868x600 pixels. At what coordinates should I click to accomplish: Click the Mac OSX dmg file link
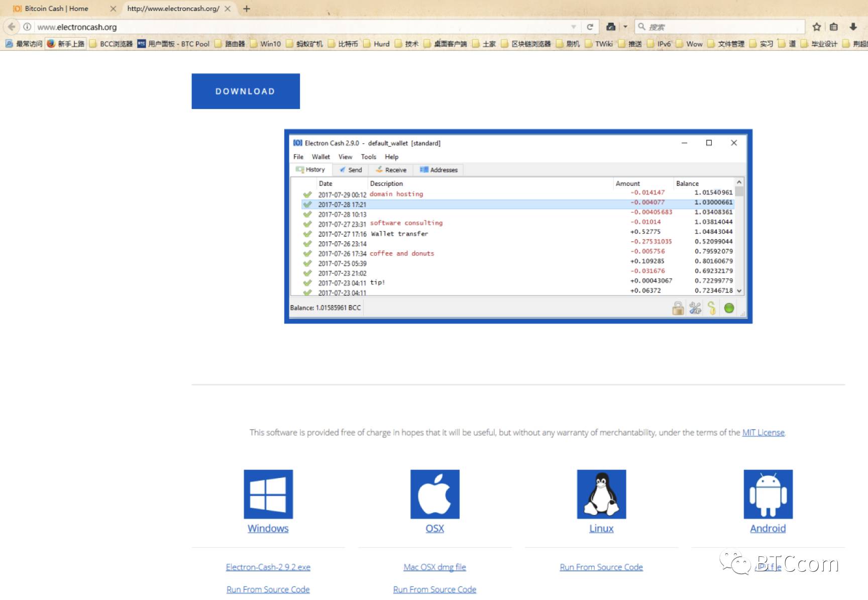click(x=435, y=567)
